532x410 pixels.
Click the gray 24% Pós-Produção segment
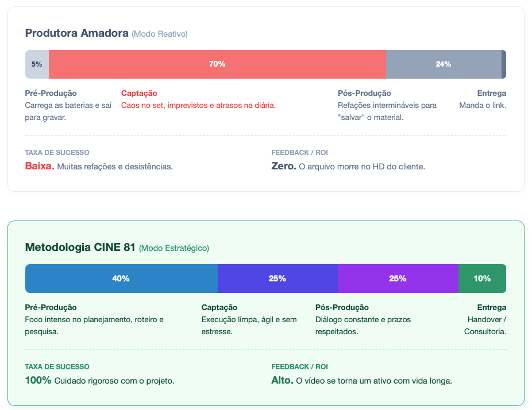point(443,64)
